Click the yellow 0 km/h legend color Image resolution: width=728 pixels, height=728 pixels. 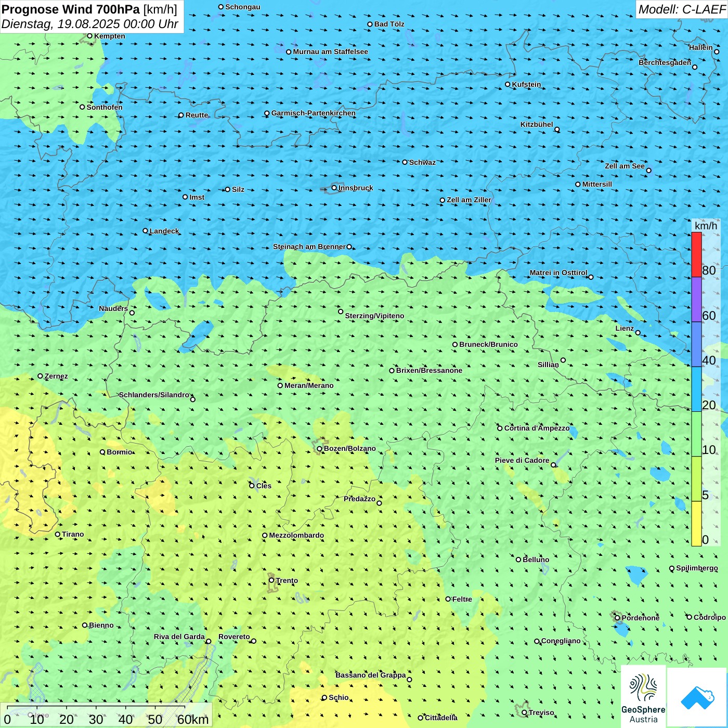coord(696,524)
